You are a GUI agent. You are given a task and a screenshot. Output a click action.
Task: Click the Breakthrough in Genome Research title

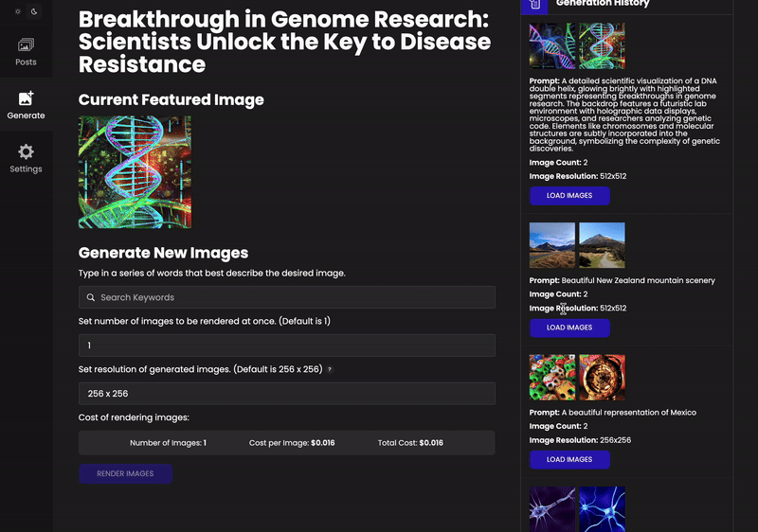[284, 42]
